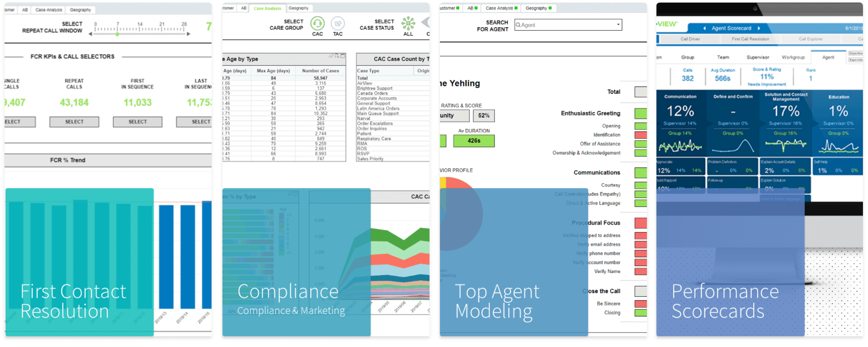Open the Call Driver tab in scorecard
The image size is (868, 347).
690,39
